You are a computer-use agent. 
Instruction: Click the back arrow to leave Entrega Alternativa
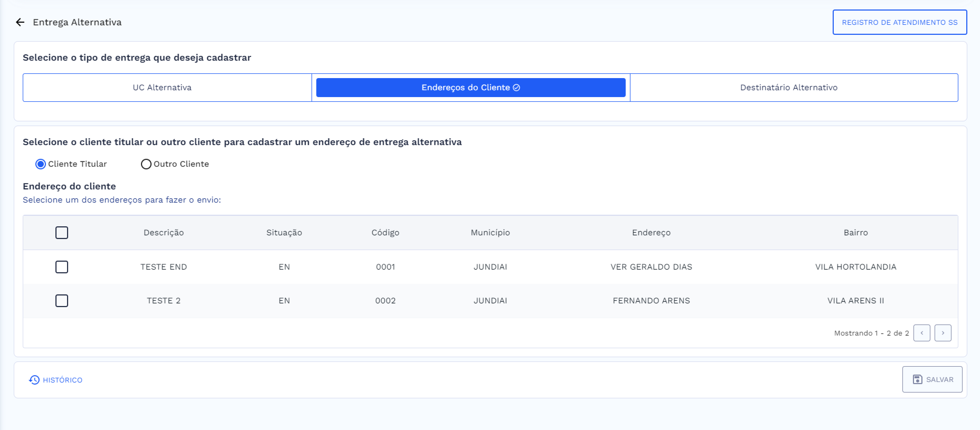pos(19,22)
